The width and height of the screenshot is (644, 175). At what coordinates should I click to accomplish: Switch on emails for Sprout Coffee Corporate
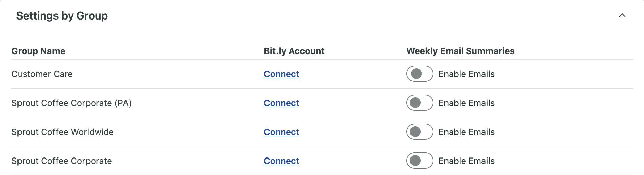coord(420,161)
